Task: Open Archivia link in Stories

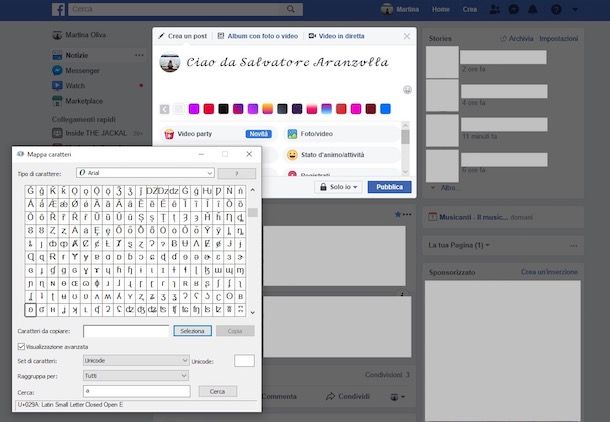Action: coord(516,39)
